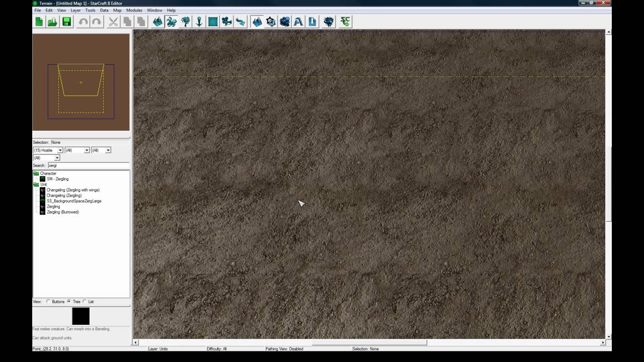Select Zergling (Burrowed) unit
The width and height of the screenshot is (644, 362).
(63, 212)
